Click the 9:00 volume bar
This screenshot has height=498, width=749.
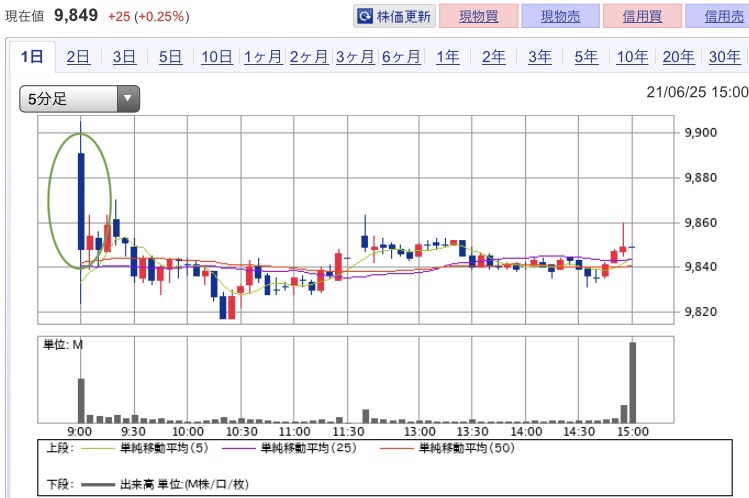click(81, 400)
